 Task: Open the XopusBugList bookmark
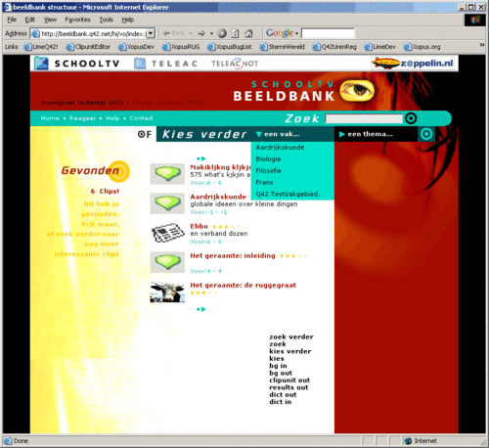click(x=230, y=47)
